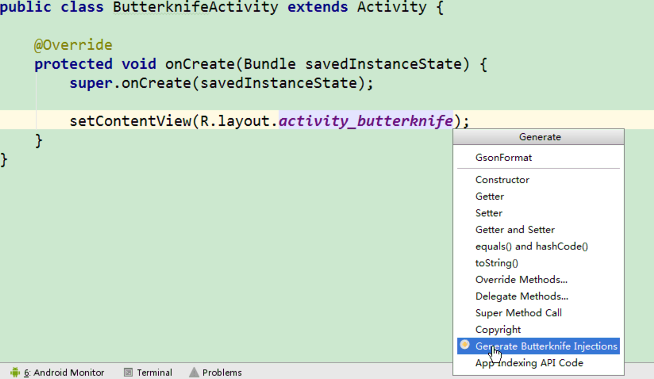Image resolution: width=654 pixels, height=379 pixels.
Task: Choose equals() and hashCode() entry
Action: click(x=538, y=246)
